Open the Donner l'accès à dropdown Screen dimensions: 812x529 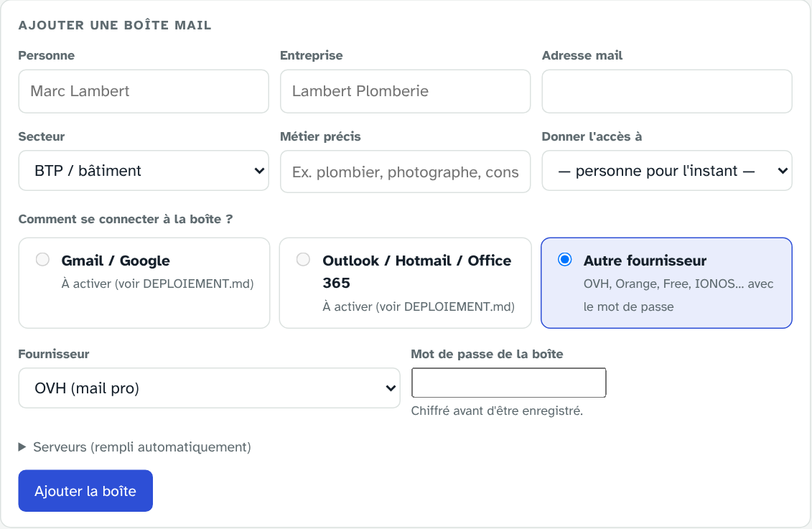(x=666, y=171)
